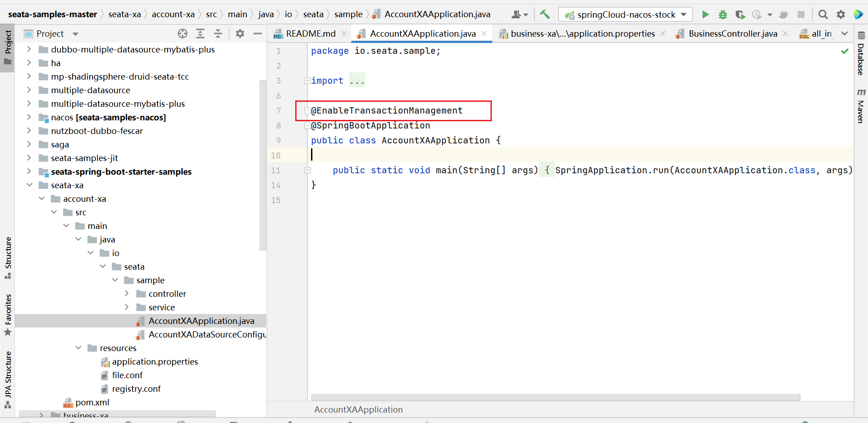Run with coverage icon
The width and height of the screenshot is (868, 423).
[x=740, y=14]
